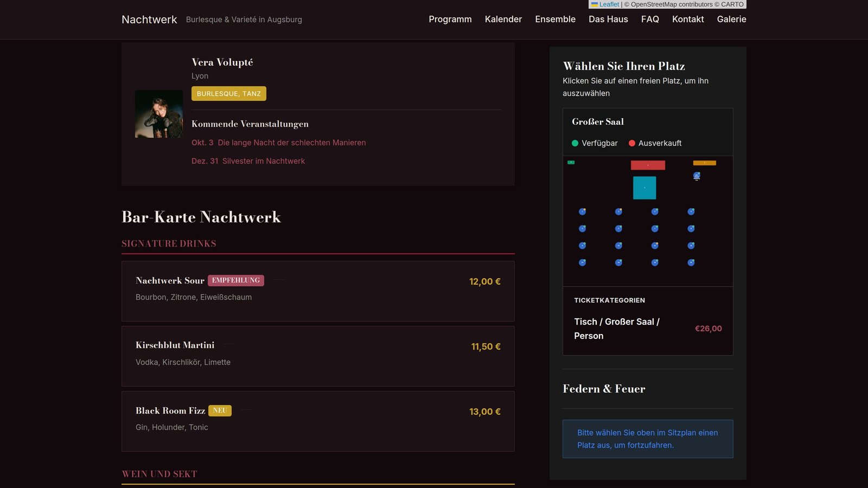Viewport: 868px width, 488px height.
Task: Open the Leaflet attribution link
Action: click(605, 4)
